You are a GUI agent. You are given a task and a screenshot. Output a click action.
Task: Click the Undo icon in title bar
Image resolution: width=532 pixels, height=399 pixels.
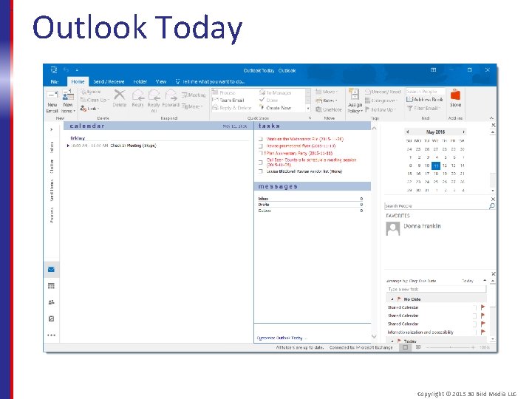(x=66, y=70)
